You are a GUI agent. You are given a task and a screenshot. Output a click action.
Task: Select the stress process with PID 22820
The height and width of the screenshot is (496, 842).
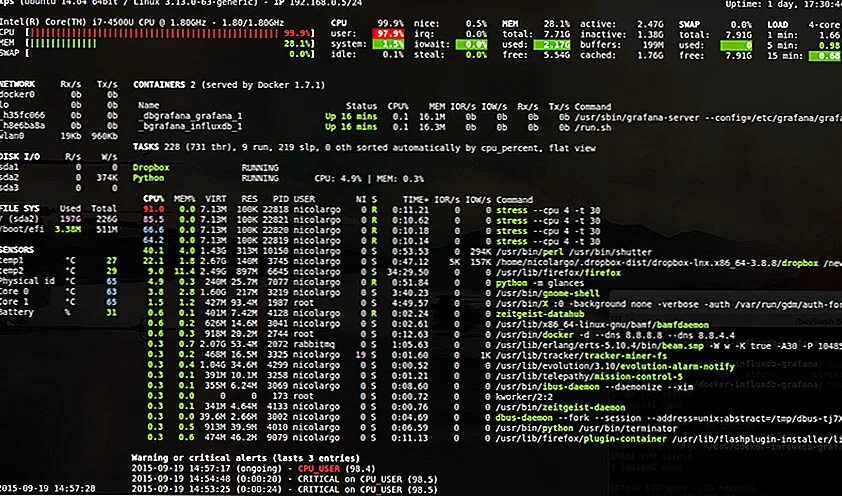pyautogui.click(x=372, y=230)
